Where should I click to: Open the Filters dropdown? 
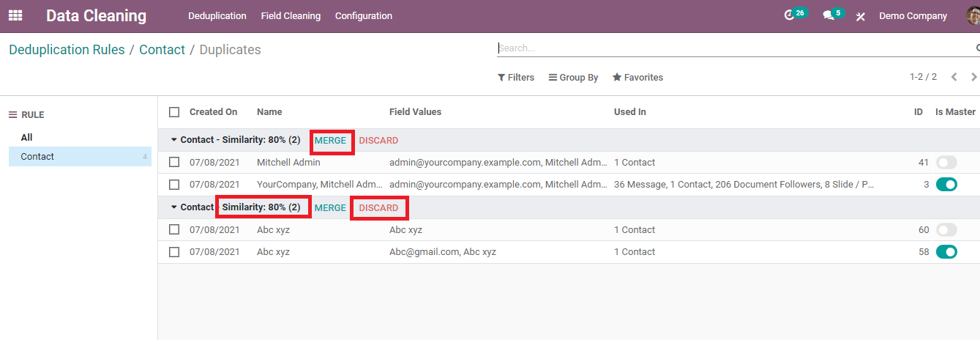pos(516,78)
